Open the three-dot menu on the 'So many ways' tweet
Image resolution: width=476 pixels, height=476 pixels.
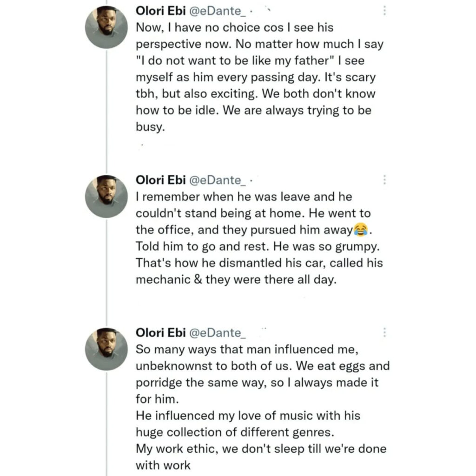point(384,332)
